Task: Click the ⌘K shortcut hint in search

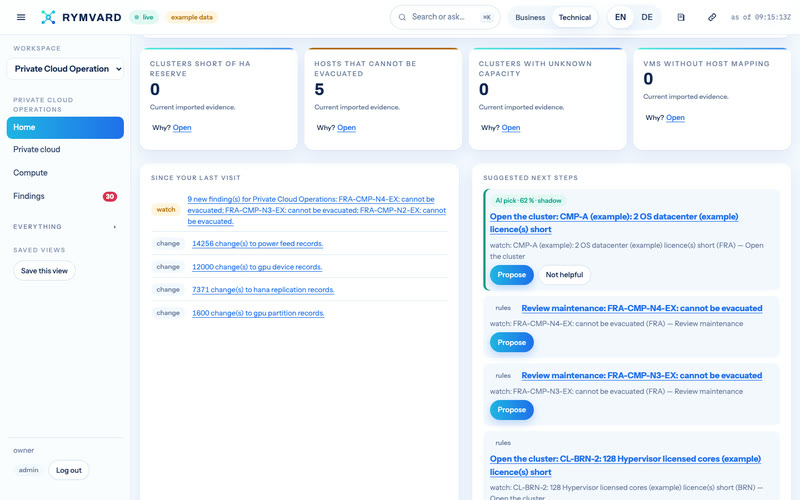Action: [487, 17]
